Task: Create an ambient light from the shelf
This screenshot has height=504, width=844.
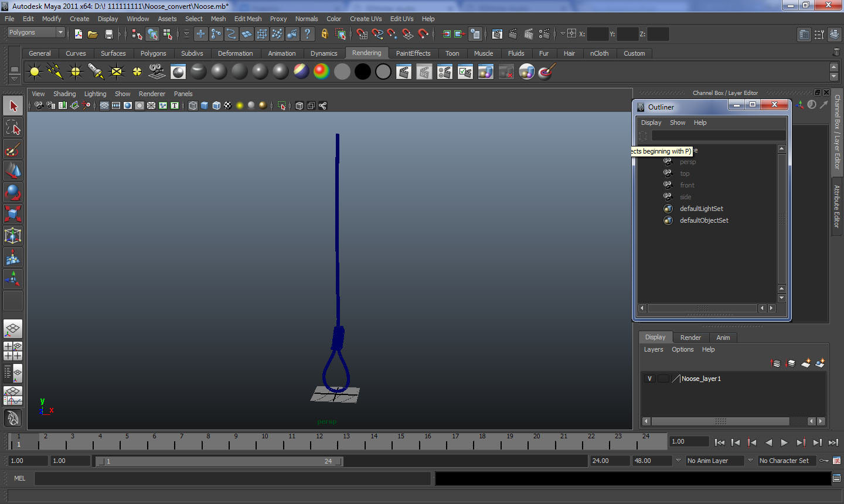Action: [x=35, y=72]
